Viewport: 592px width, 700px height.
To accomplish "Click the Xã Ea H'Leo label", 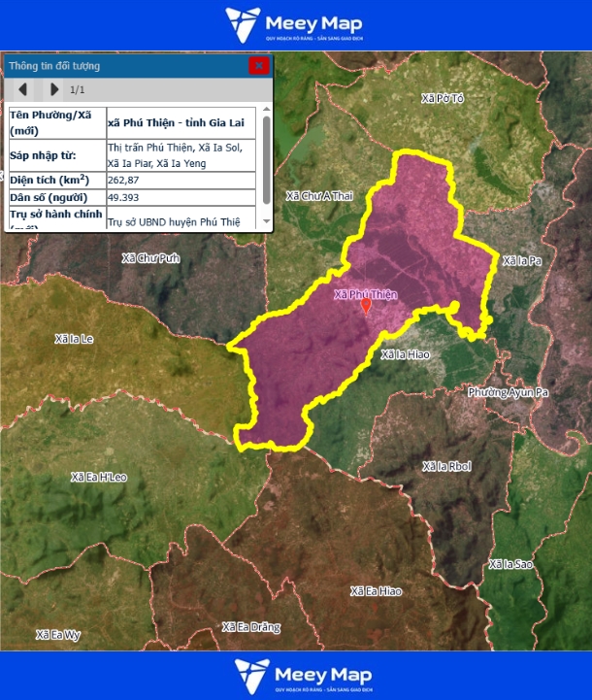I will pos(99,478).
